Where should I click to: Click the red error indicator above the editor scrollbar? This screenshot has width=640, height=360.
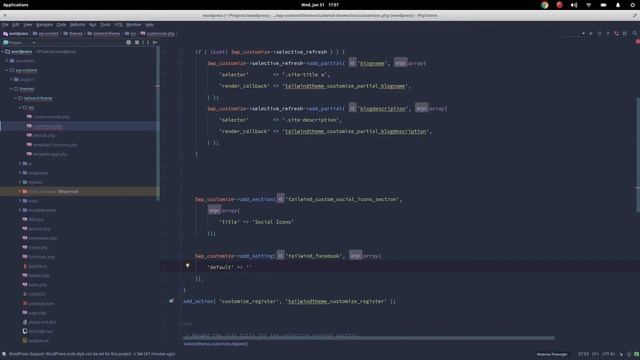[x=638, y=42]
